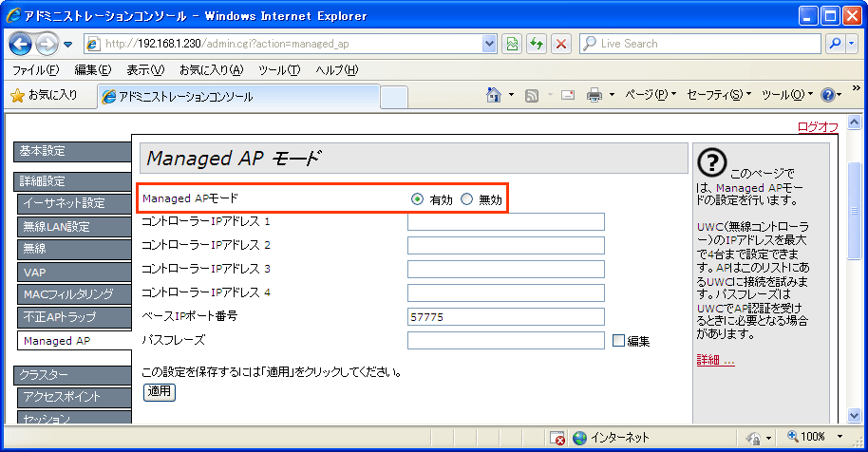
Task: Open イーサネット設定 in the sidebar
Action: (x=74, y=203)
